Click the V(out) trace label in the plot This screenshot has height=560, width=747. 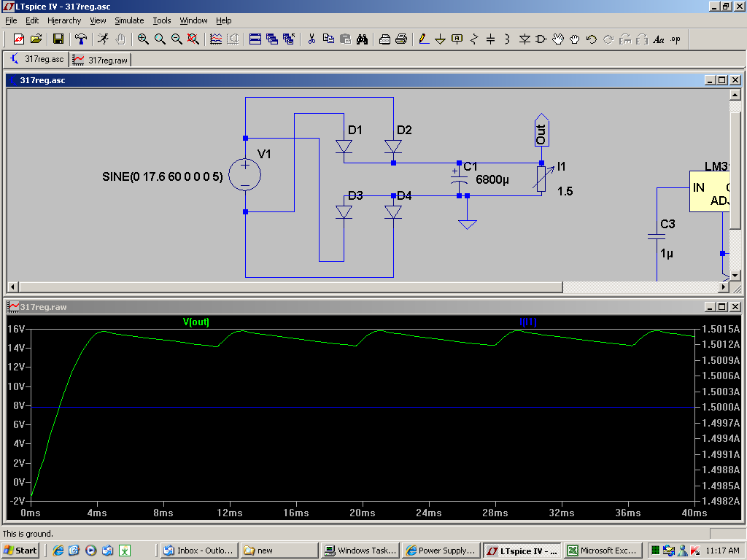pyautogui.click(x=196, y=322)
